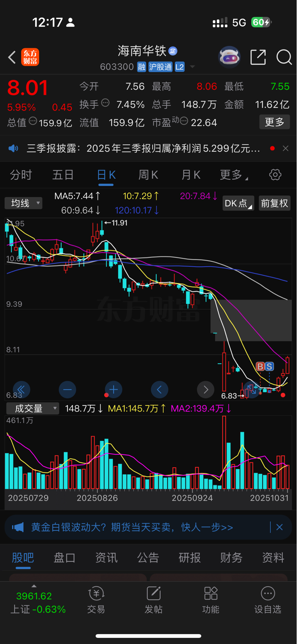The height and width of the screenshot is (644, 297).
Task: Expand chart using fullscreen arrows icon
Action: 252,389
